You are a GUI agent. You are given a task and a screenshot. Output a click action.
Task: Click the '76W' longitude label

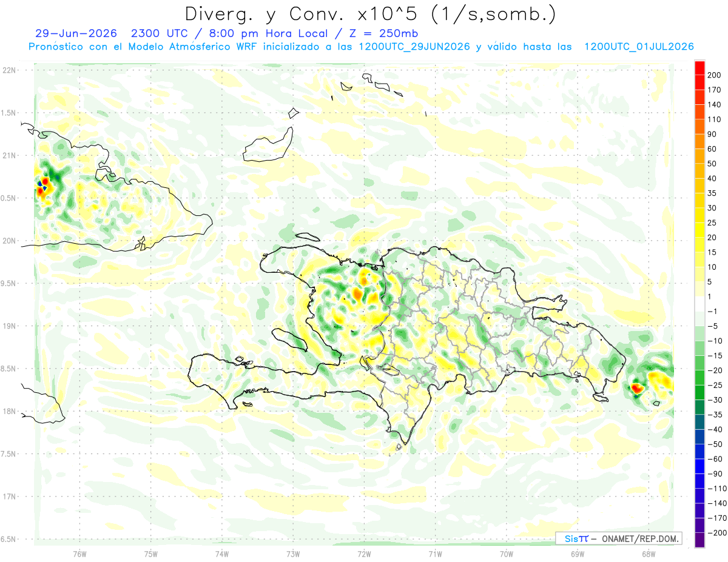click(x=79, y=553)
